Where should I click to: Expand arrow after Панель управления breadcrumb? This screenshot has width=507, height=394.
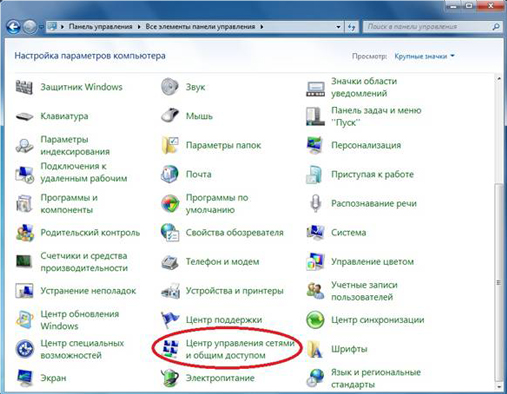[139, 26]
